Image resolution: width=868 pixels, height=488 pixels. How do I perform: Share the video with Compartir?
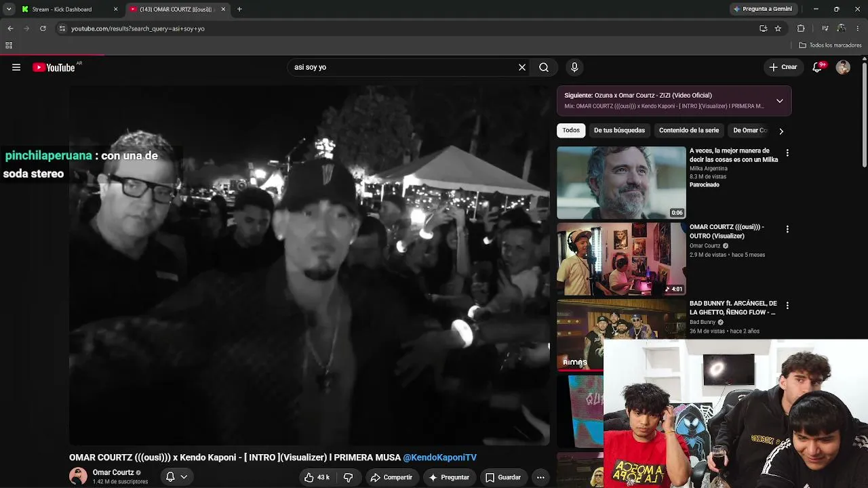(391, 477)
